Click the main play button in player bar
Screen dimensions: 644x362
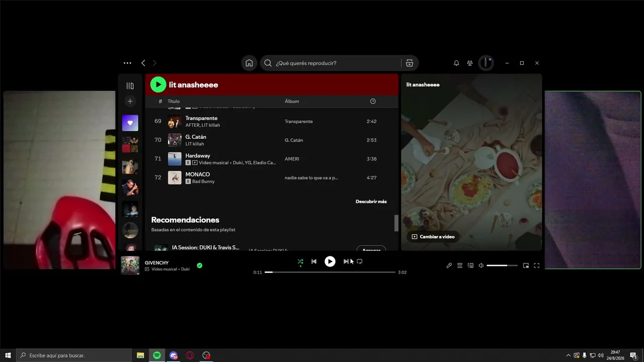(330, 261)
